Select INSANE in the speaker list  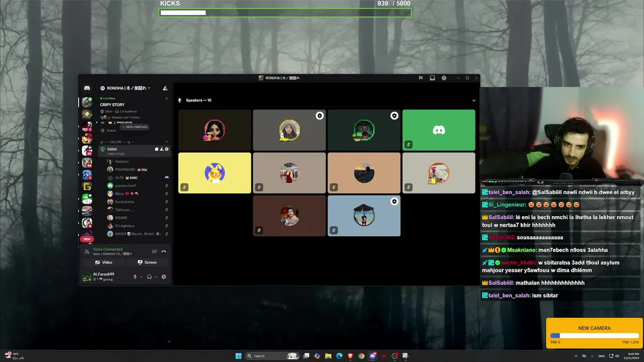click(x=138, y=218)
